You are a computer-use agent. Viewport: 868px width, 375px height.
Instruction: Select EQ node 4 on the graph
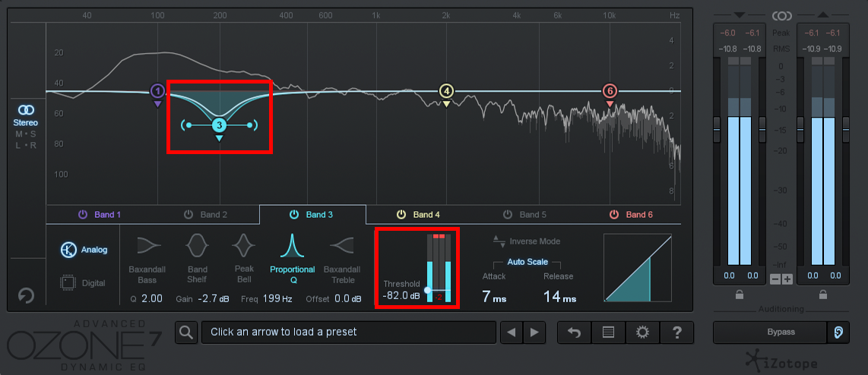tap(447, 90)
